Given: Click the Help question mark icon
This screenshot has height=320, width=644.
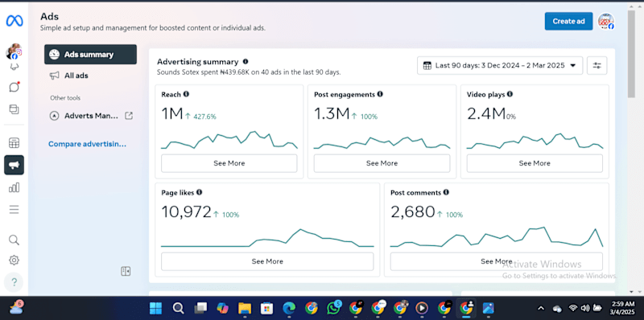Looking at the screenshot, I should [x=14, y=282].
